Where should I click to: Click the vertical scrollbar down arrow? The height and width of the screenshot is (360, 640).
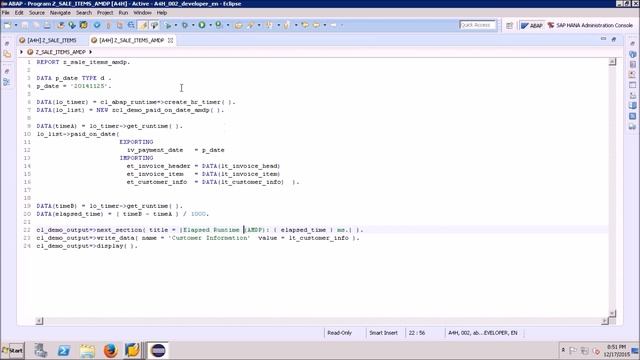(612, 313)
